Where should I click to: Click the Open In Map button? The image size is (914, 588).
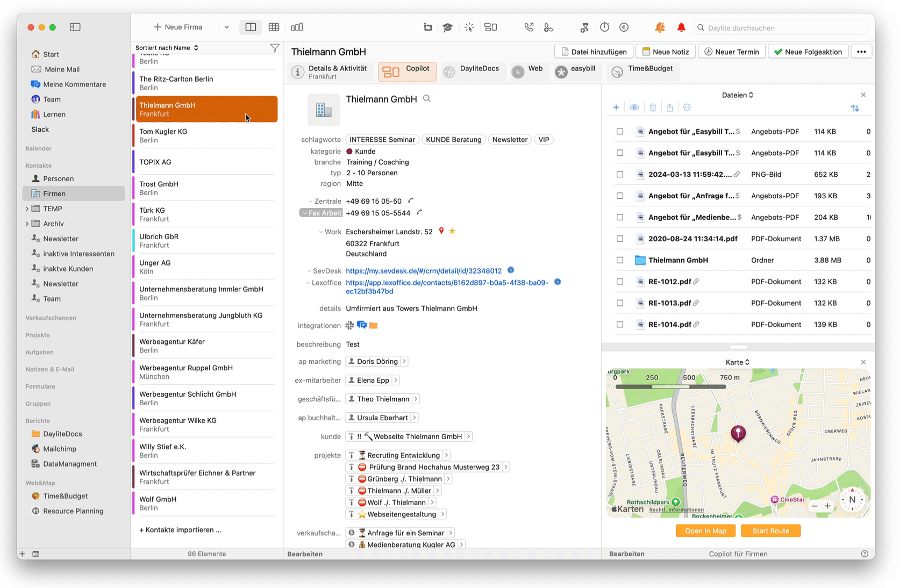click(x=705, y=531)
